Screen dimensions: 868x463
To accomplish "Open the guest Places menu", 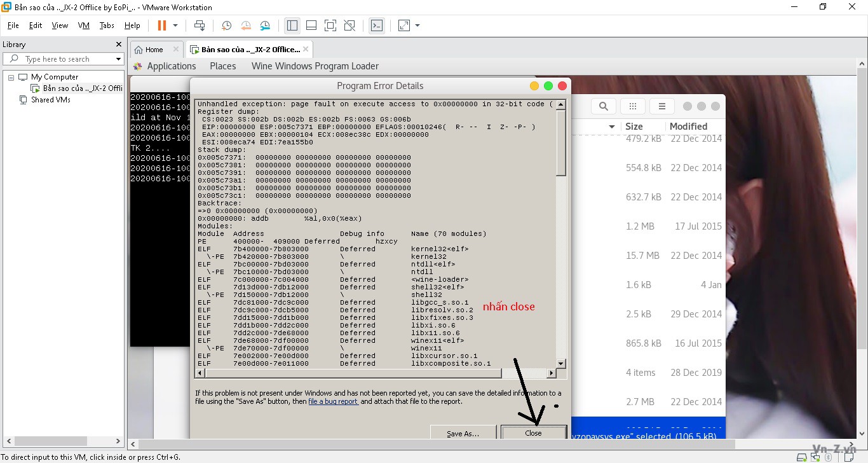I will pos(223,66).
